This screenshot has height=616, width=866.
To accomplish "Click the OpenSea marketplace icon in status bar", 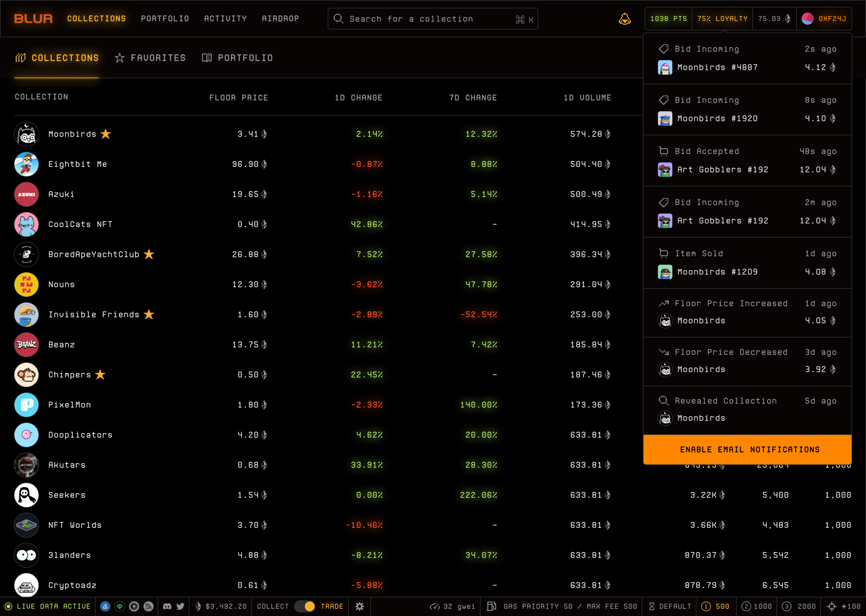I will [x=106, y=606].
